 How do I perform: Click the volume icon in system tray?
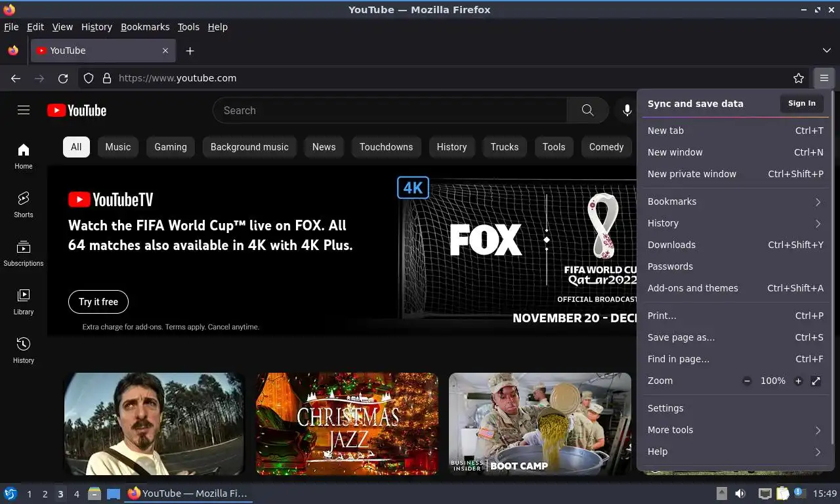pyautogui.click(x=740, y=493)
